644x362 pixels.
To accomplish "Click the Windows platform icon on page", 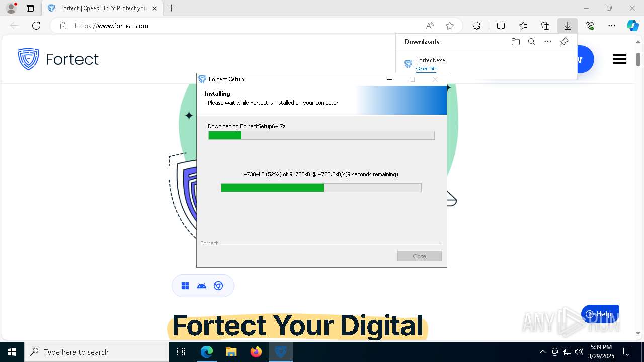I will [185, 286].
